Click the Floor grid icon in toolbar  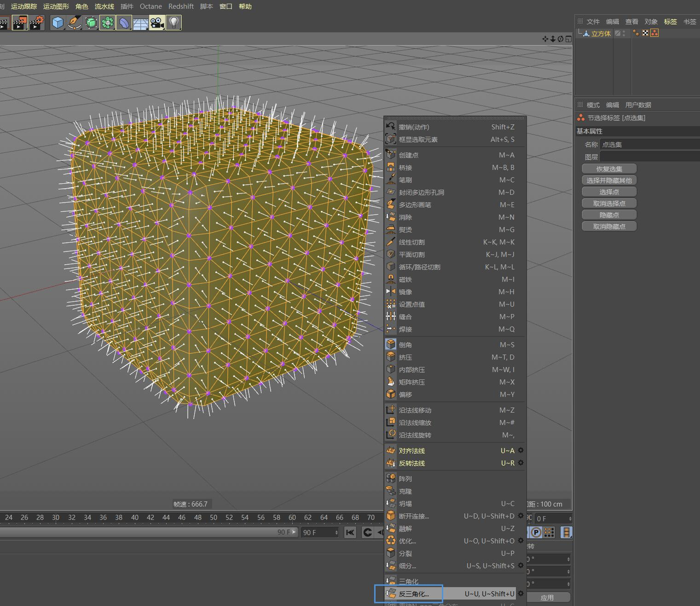point(140,23)
